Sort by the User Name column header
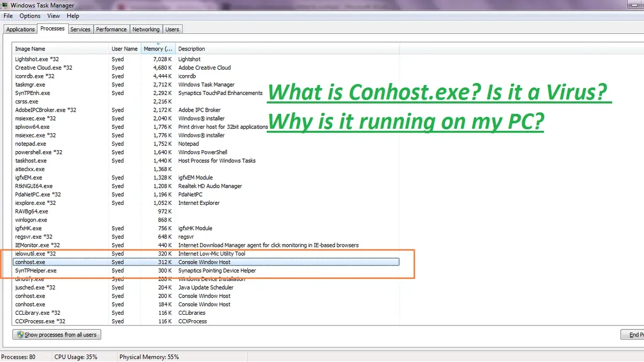 coord(125,49)
